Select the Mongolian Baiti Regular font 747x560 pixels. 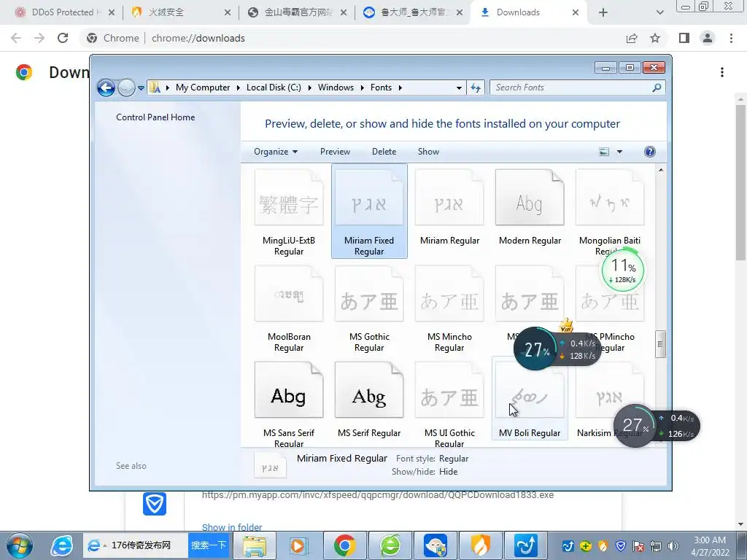click(x=610, y=212)
